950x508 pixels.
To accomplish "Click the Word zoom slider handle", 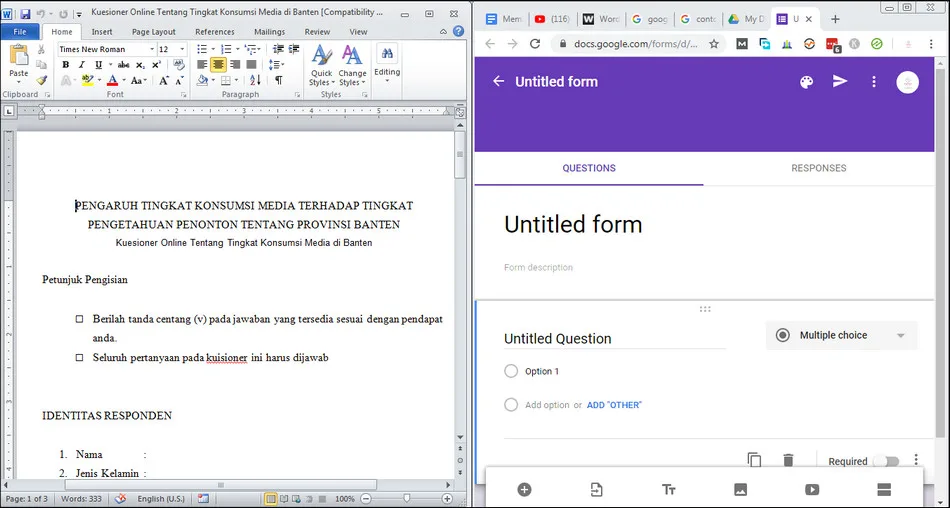I will pos(406,499).
